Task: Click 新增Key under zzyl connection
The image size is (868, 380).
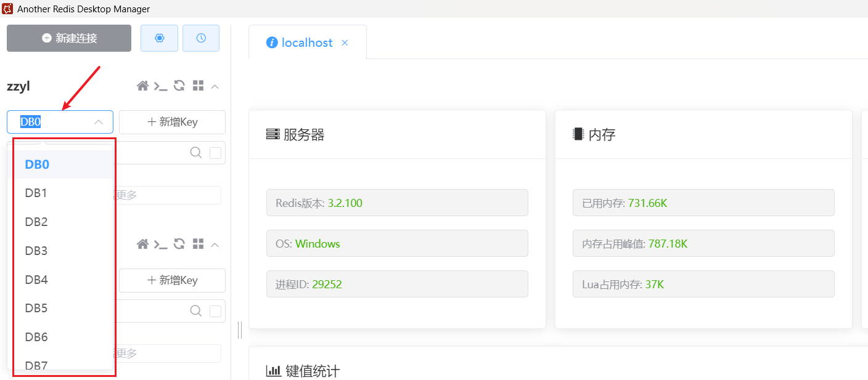Action: [x=172, y=122]
